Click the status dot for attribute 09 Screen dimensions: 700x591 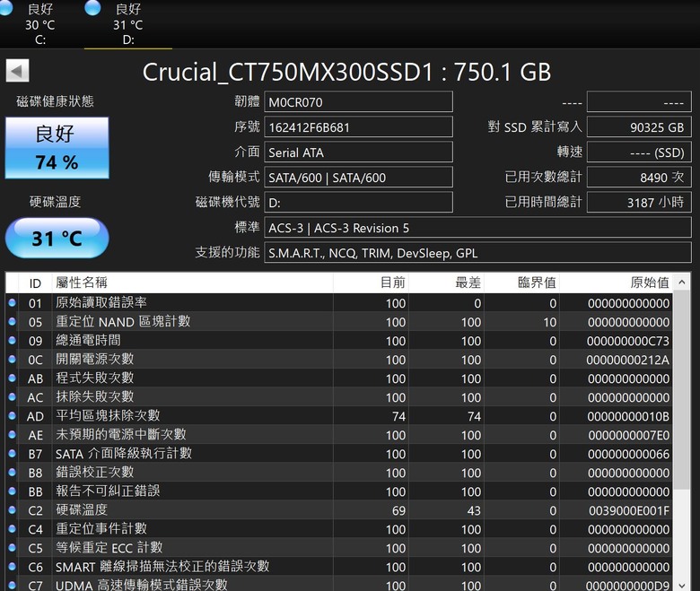point(12,340)
